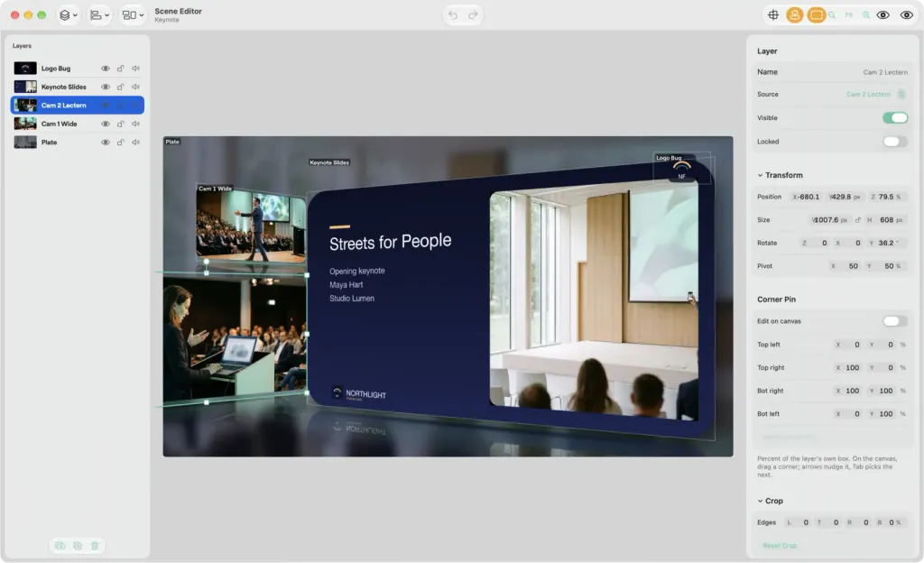Lock the Logo Bug layer

[120, 69]
